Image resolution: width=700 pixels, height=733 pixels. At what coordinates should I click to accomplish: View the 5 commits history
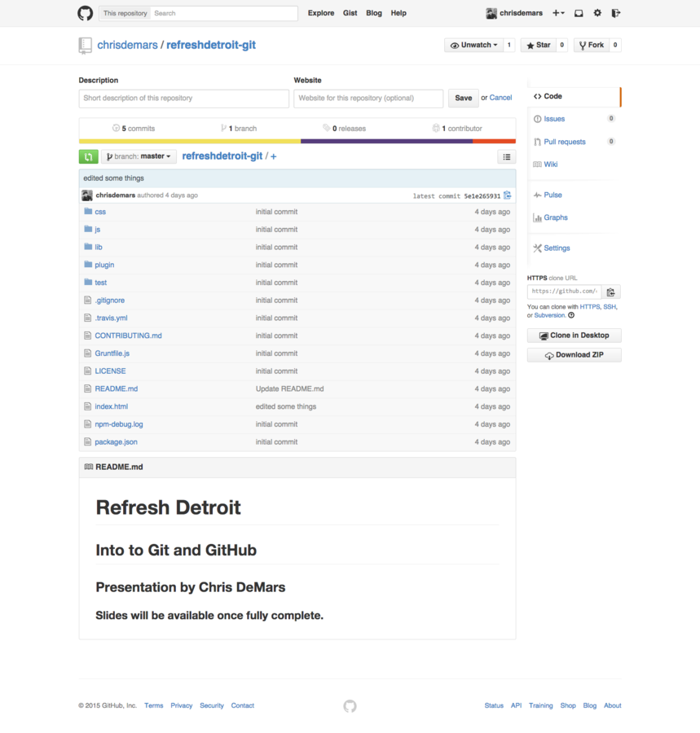tap(134, 129)
